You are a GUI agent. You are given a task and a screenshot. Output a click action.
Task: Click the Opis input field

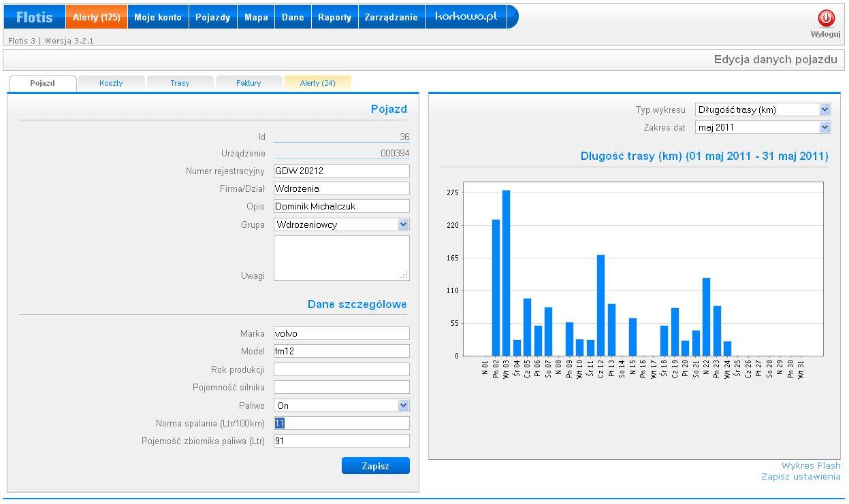tap(342, 206)
